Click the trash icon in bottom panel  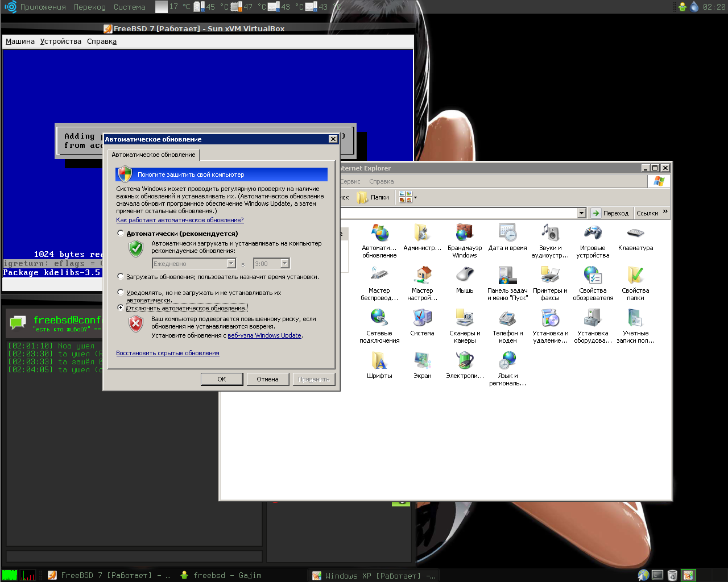coord(672,575)
